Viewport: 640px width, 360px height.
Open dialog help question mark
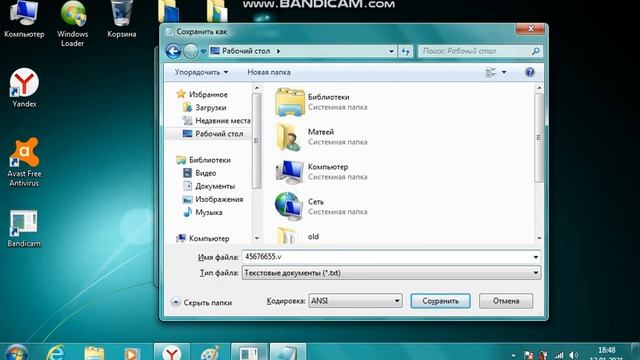tap(530, 73)
